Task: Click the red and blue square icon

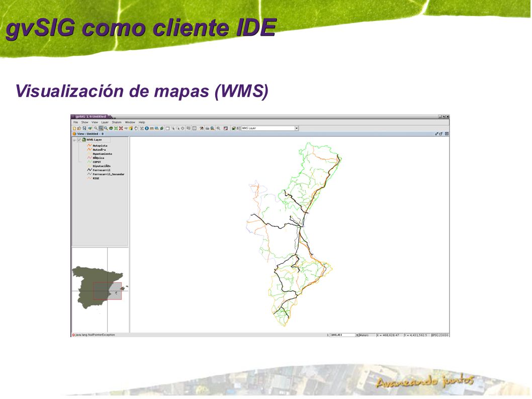Action: point(225,128)
